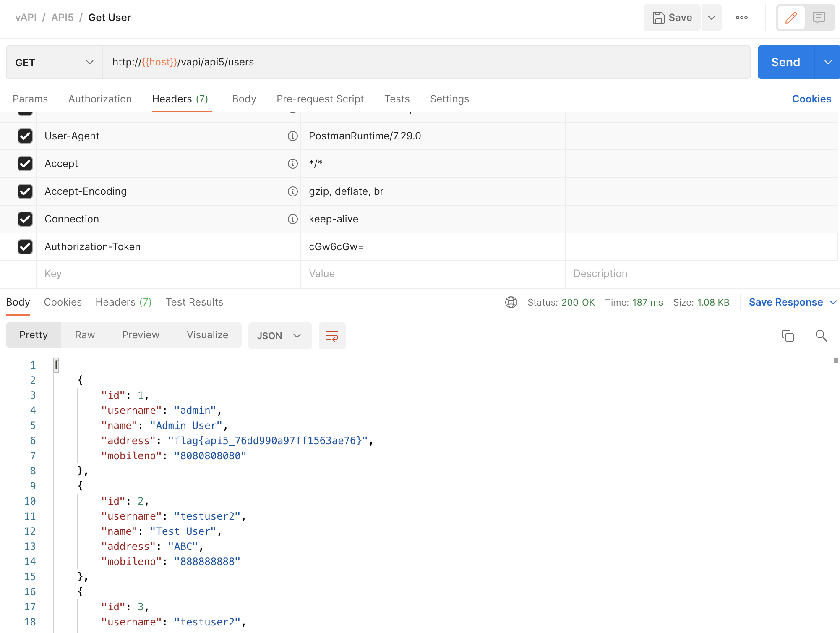Show info for the Accept header

pyautogui.click(x=292, y=164)
